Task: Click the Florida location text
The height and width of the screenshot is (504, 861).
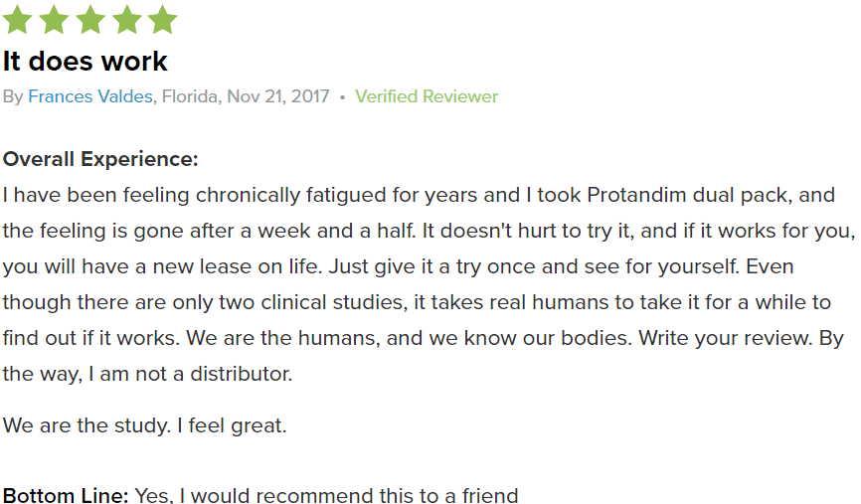Action: point(190,96)
